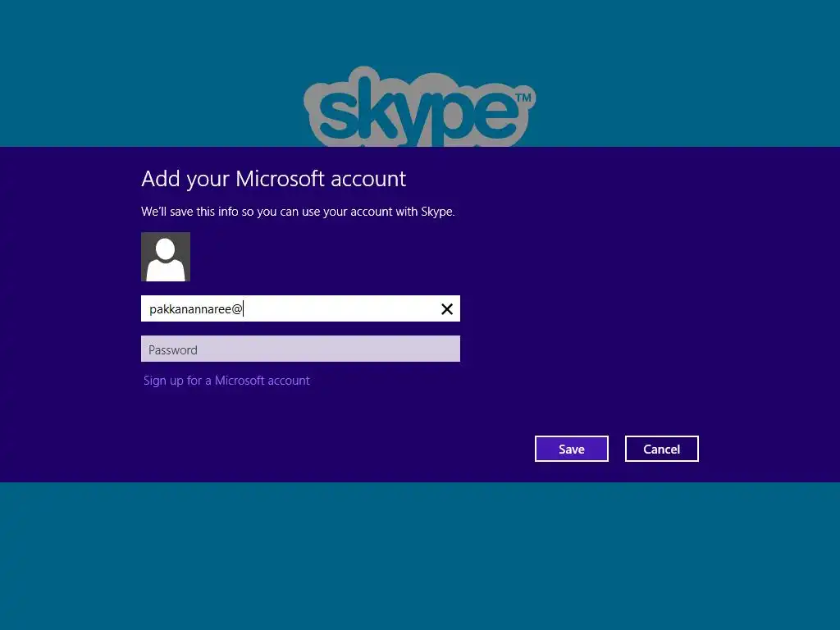Click the Save button
This screenshot has width=840, height=630.
[x=572, y=449]
